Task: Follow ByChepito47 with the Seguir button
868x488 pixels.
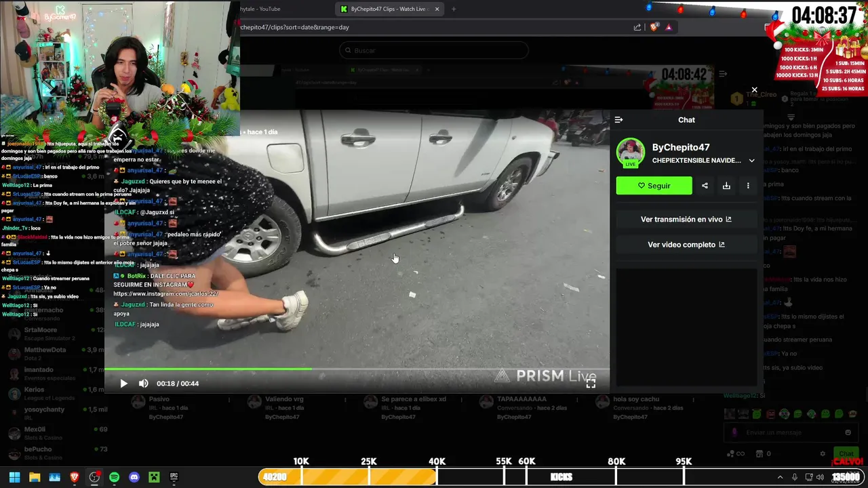Action: (x=654, y=186)
